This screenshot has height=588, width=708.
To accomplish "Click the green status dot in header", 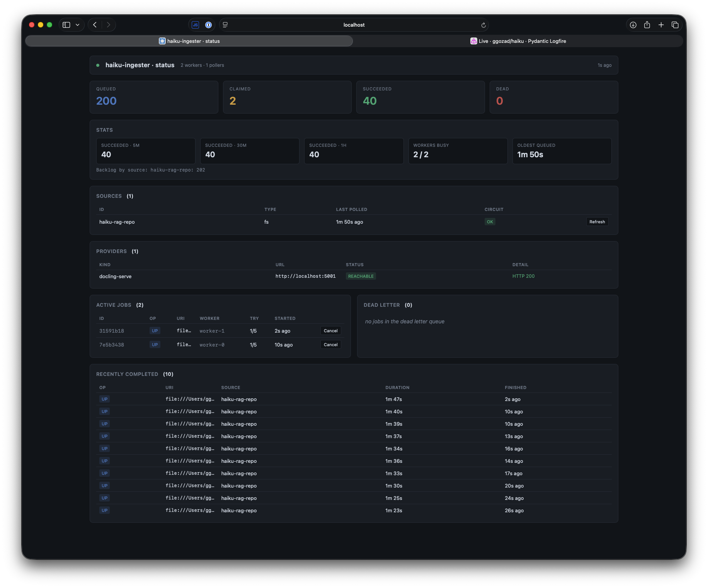I will [98, 65].
